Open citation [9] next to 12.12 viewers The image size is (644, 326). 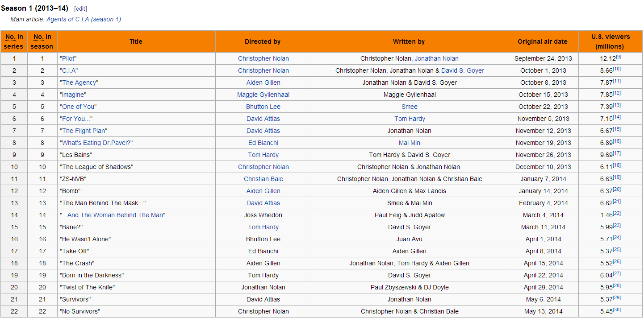pyautogui.click(x=619, y=57)
